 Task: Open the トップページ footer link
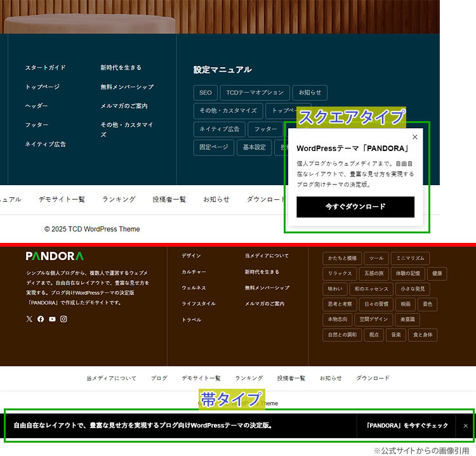click(x=43, y=87)
